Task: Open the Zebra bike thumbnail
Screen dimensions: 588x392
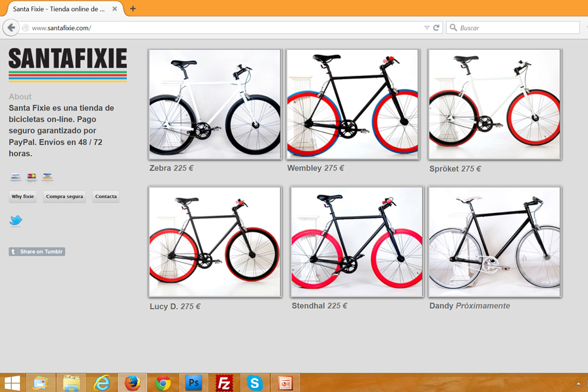Action: [x=215, y=105]
